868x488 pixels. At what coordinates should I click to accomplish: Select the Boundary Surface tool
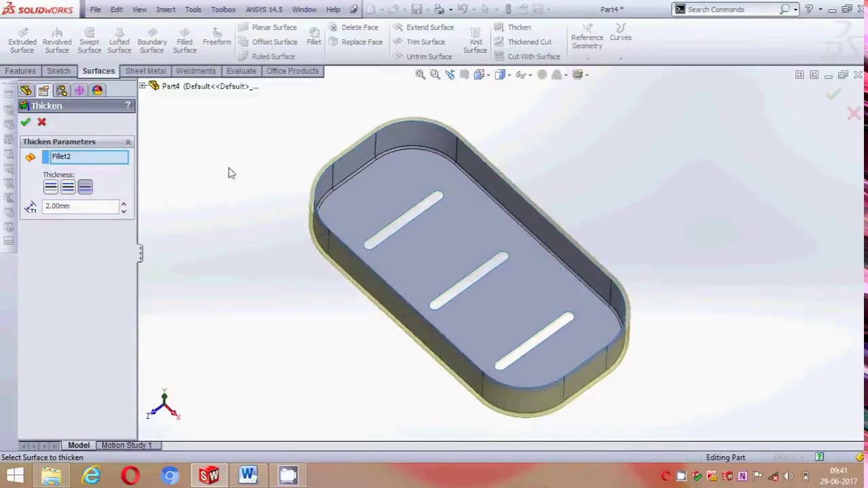point(152,41)
